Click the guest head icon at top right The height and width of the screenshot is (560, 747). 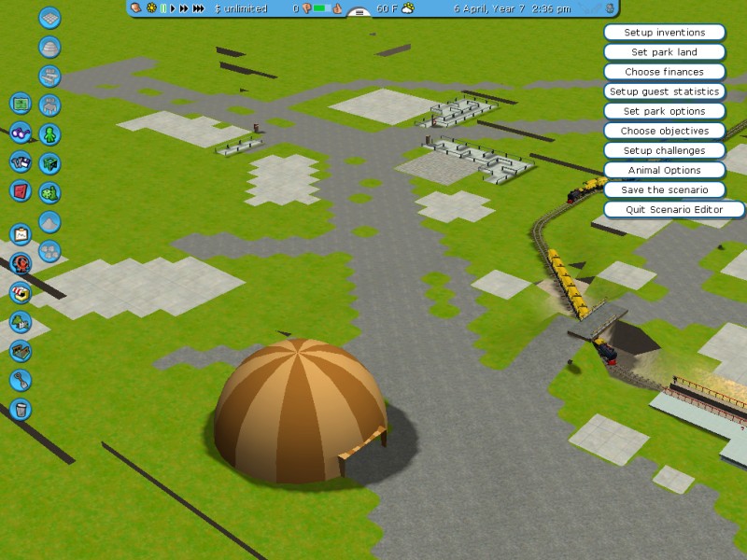[611, 8]
